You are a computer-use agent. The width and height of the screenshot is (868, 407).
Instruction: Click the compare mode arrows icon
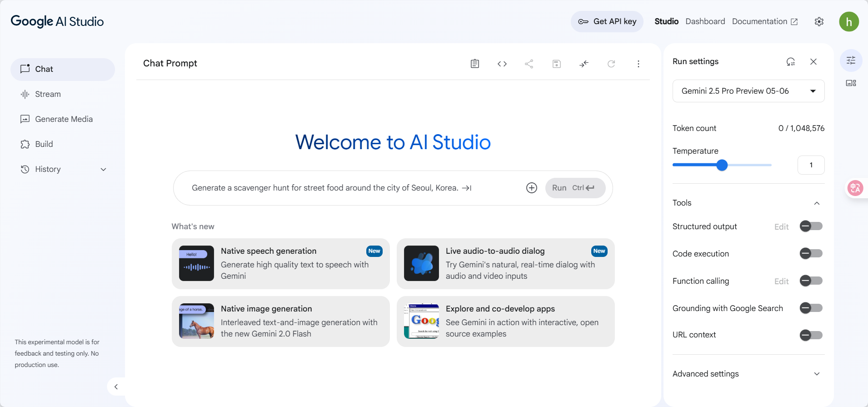coord(584,64)
